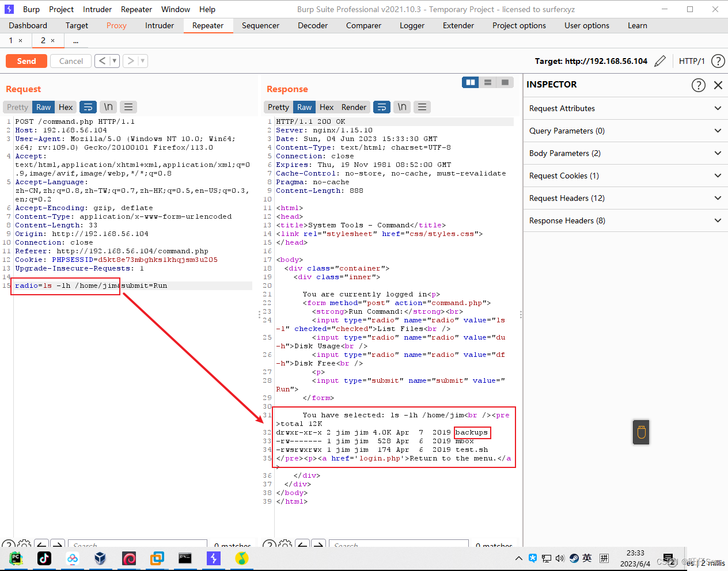This screenshot has height=571, width=728.
Task: Close the Inspector panel
Action: pos(718,85)
